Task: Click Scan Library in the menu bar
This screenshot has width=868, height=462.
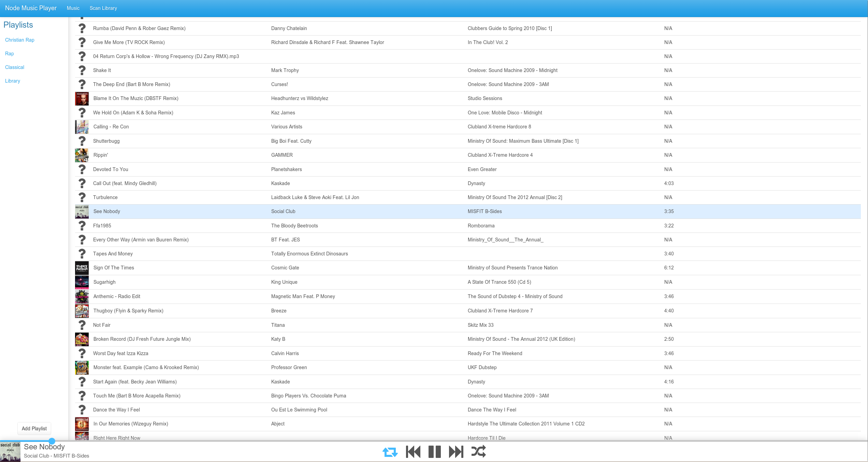Action: click(x=103, y=8)
